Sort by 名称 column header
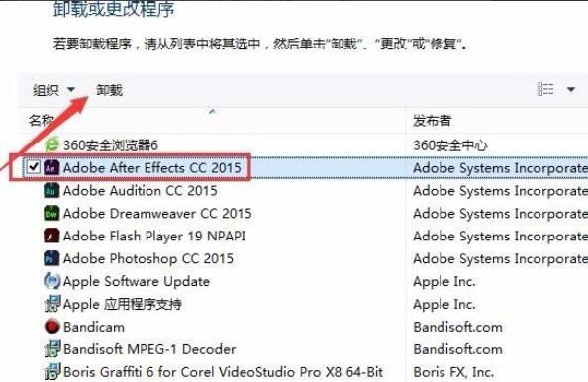 41,121
